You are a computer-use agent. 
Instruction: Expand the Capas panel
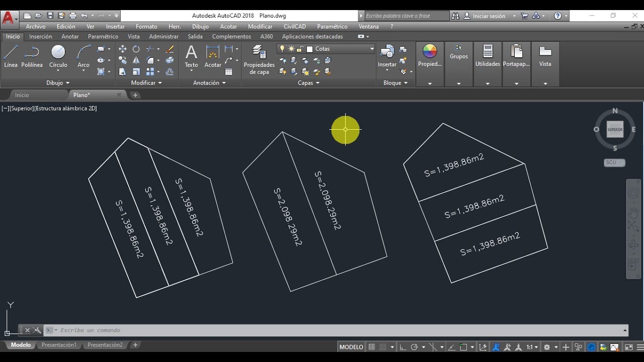pos(308,83)
